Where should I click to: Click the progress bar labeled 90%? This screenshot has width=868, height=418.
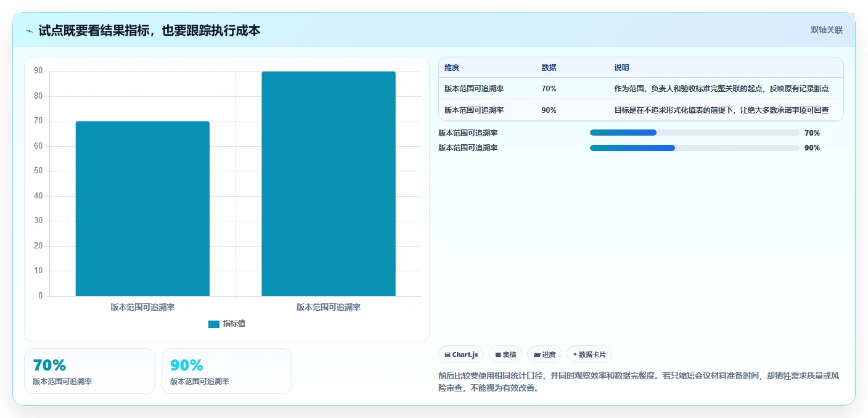(x=694, y=148)
